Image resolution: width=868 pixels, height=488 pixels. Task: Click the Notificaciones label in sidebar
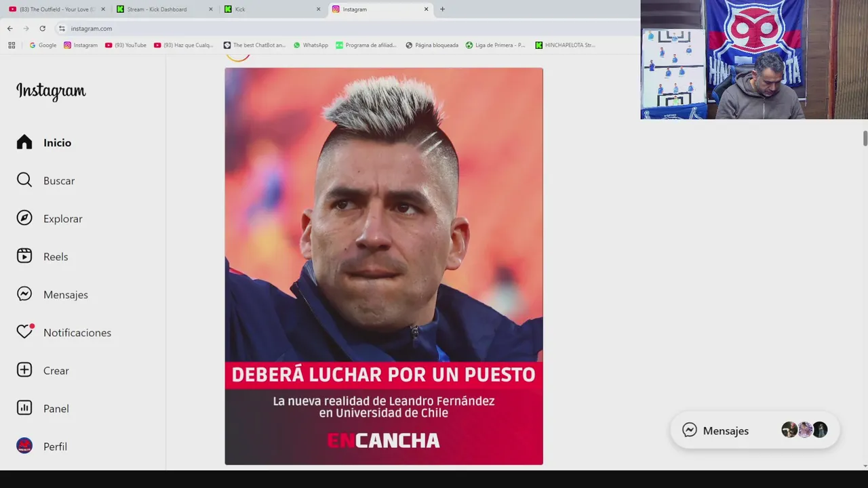click(77, 333)
